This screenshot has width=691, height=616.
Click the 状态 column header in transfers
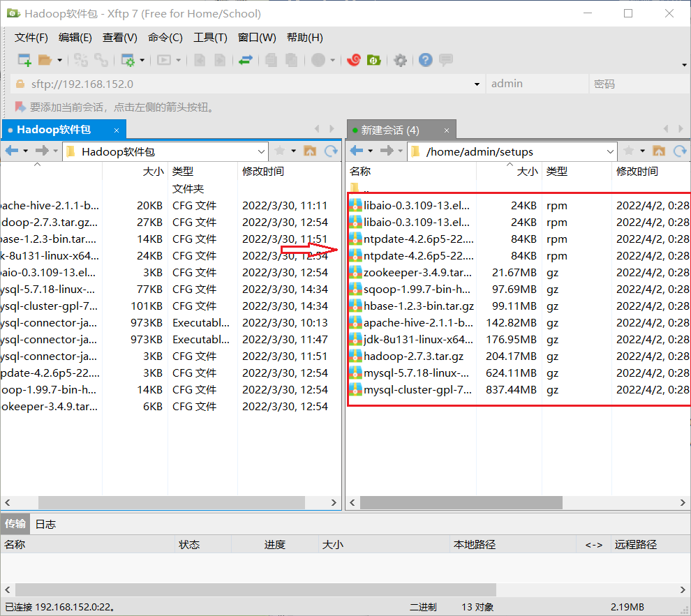pos(202,545)
